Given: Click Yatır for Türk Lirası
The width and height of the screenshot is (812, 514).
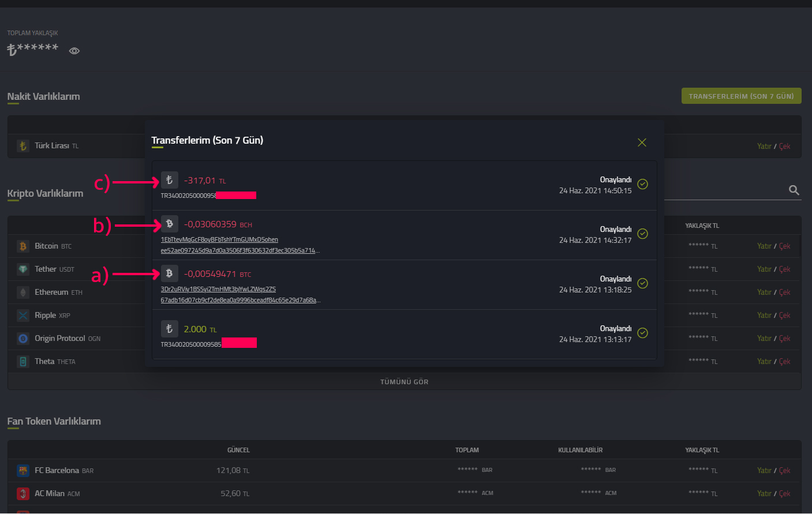Looking at the screenshot, I should tap(764, 147).
